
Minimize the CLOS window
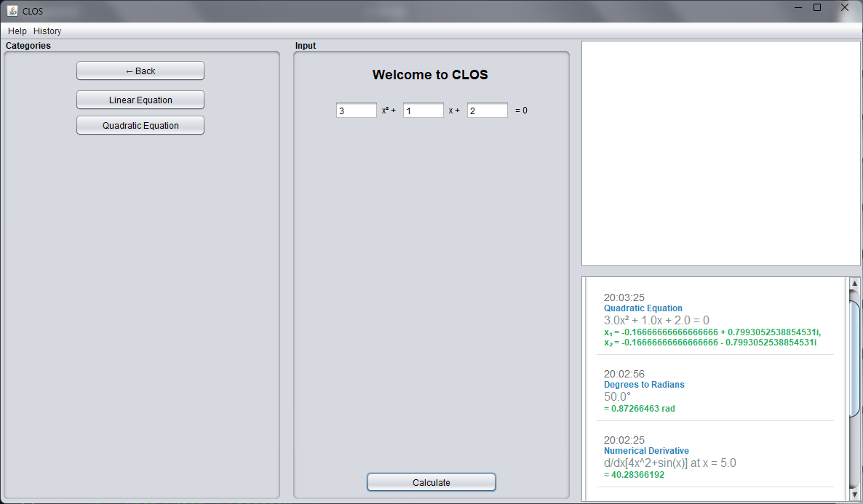click(x=798, y=7)
